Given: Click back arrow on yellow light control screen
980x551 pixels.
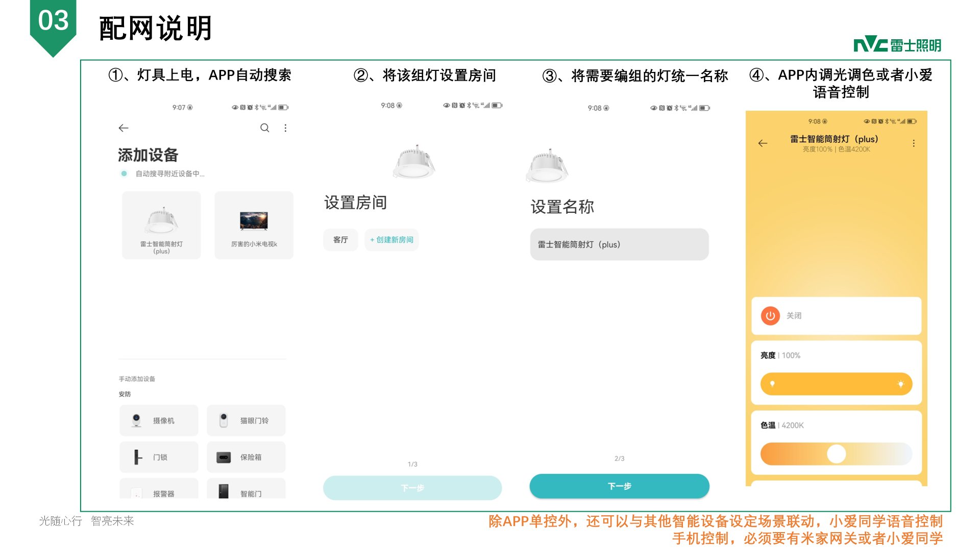Looking at the screenshot, I should tap(763, 143).
